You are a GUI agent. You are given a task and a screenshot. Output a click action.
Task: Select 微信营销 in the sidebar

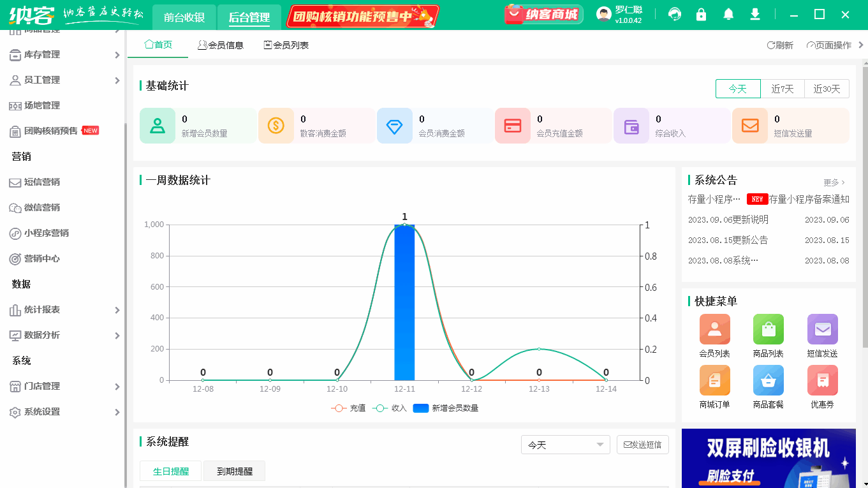[41, 207]
